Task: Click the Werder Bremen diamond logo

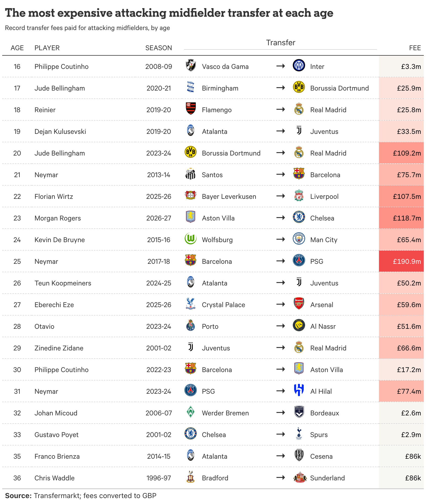Action: pos(191,412)
